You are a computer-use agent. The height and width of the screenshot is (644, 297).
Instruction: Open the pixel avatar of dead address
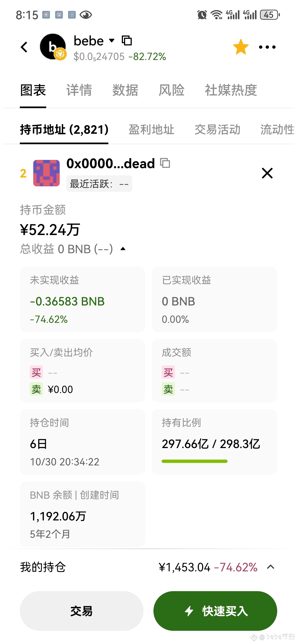(46, 173)
